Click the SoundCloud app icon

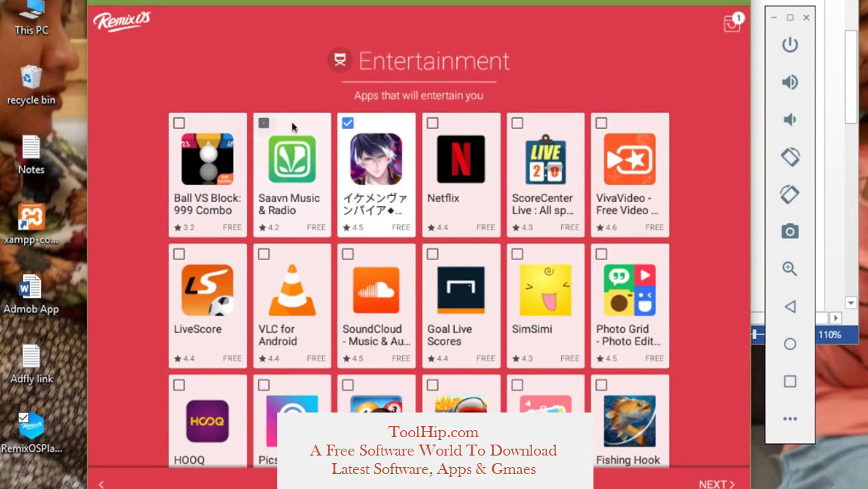(x=376, y=290)
